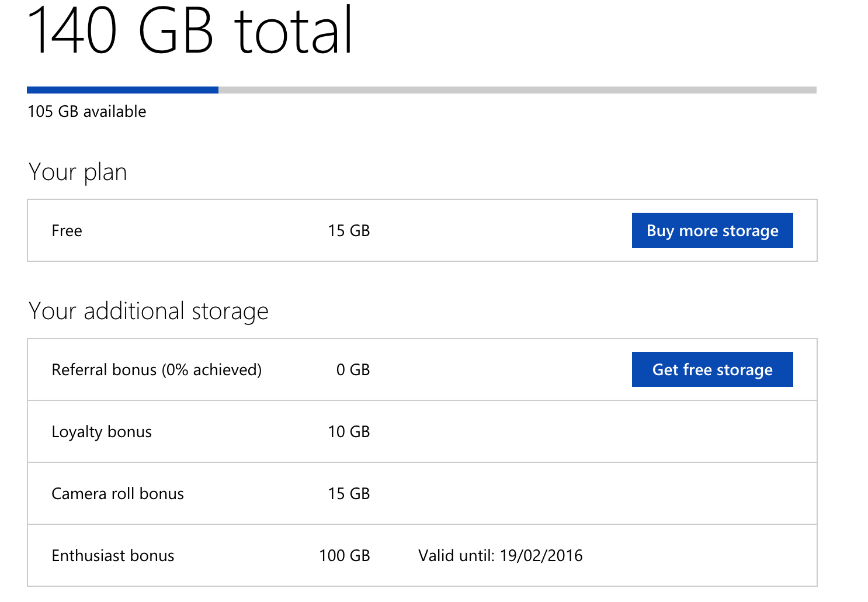
Task: Select the Loyalty bonus row label
Action: [x=102, y=432]
